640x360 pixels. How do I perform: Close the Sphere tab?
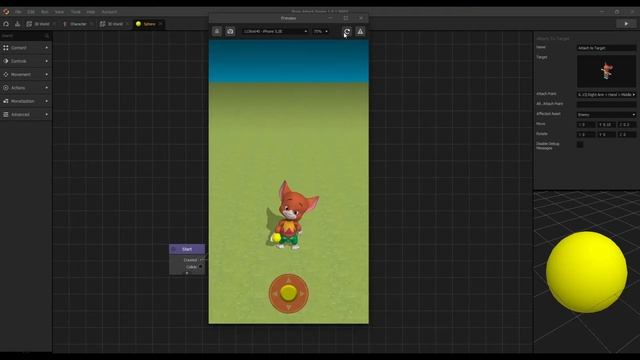(160, 24)
